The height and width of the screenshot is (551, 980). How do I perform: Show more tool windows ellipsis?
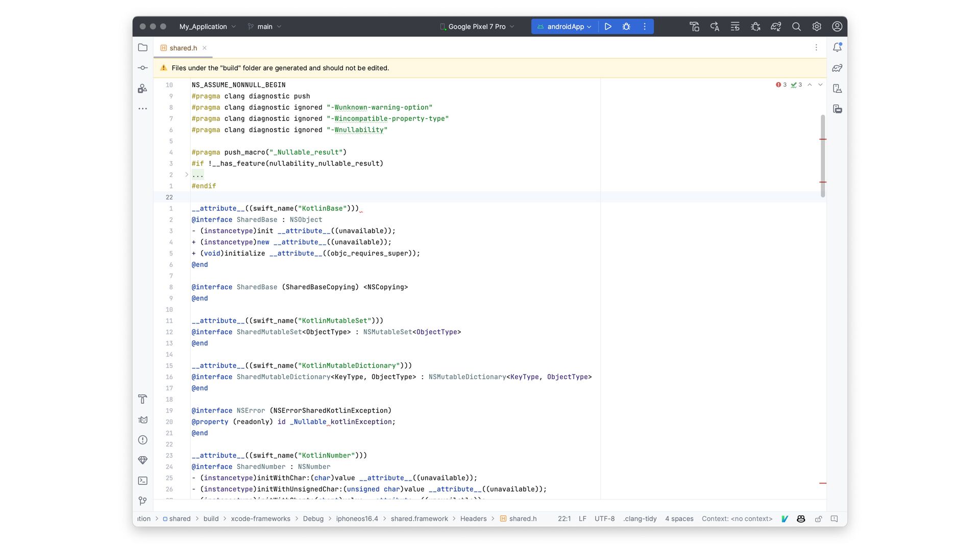[x=143, y=109]
